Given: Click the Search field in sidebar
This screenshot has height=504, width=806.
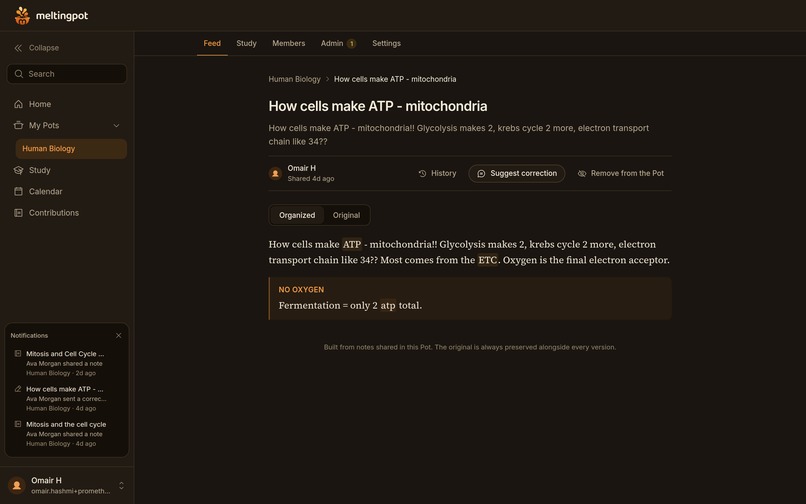Looking at the screenshot, I should 67,74.
